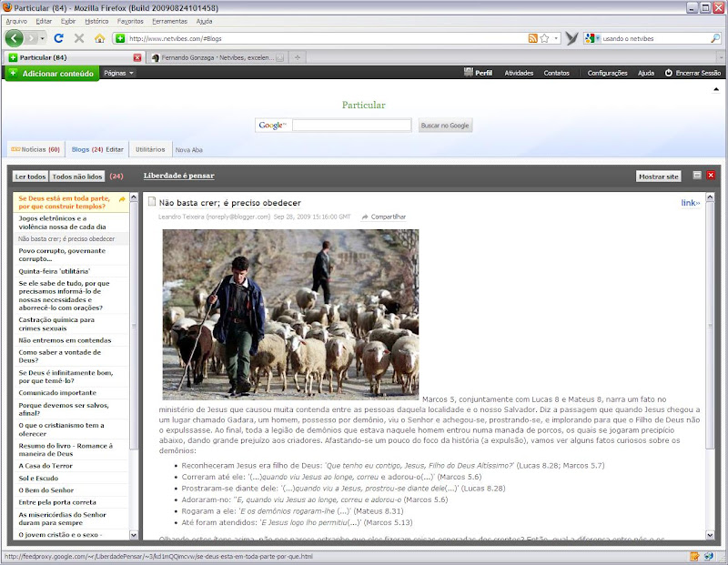Click the share arrow on highlighted article
728x565 pixels.
click(x=122, y=199)
